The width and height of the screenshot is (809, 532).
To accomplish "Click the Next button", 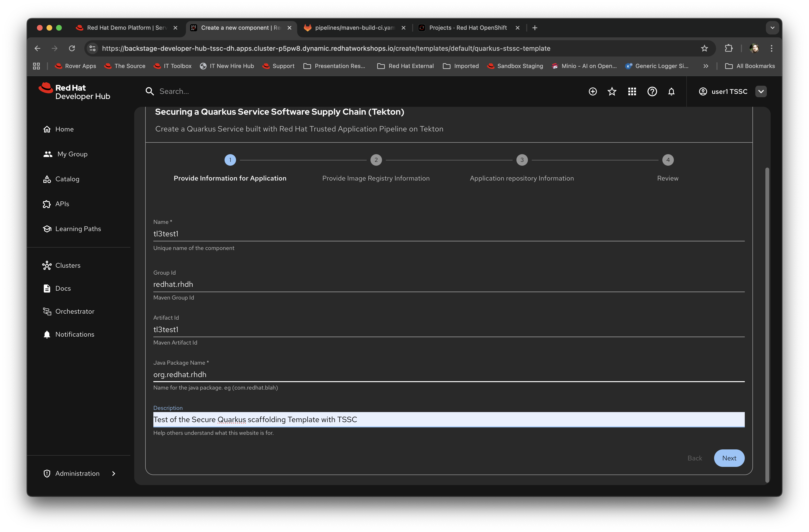I will point(729,458).
